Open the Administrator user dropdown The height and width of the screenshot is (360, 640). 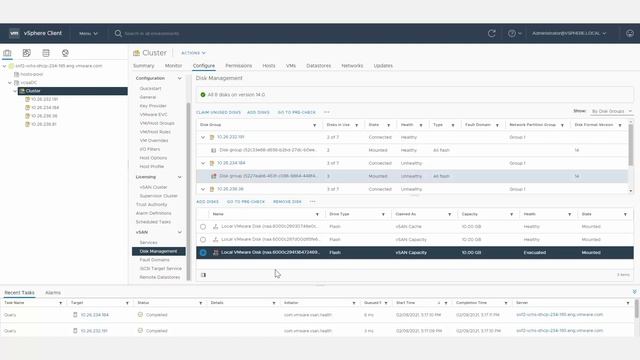569,33
